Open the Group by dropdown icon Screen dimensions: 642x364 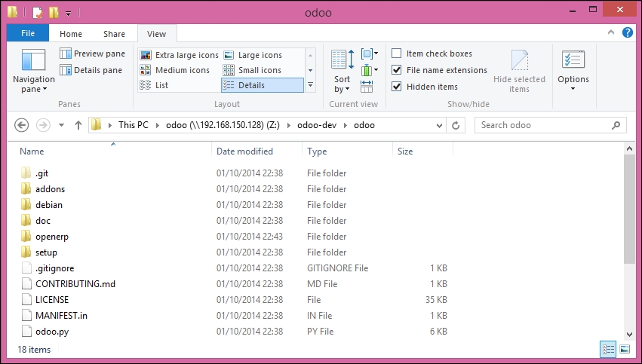(x=370, y=54)
